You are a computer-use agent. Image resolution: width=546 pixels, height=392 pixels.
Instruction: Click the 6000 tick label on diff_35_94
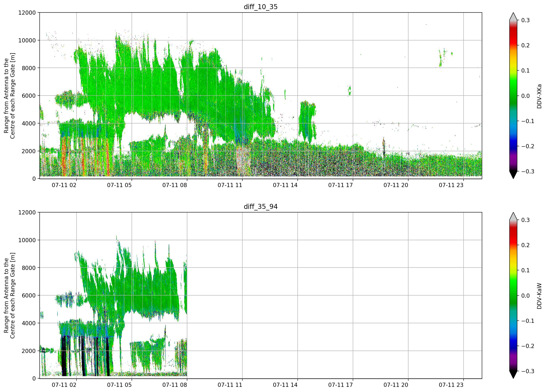coord(29,296)
